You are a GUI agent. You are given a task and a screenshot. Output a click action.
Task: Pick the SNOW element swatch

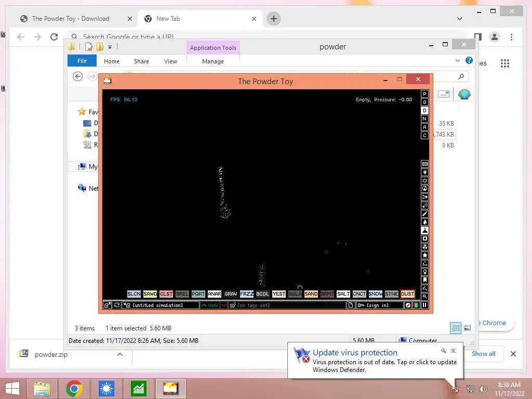click(375, 294)
